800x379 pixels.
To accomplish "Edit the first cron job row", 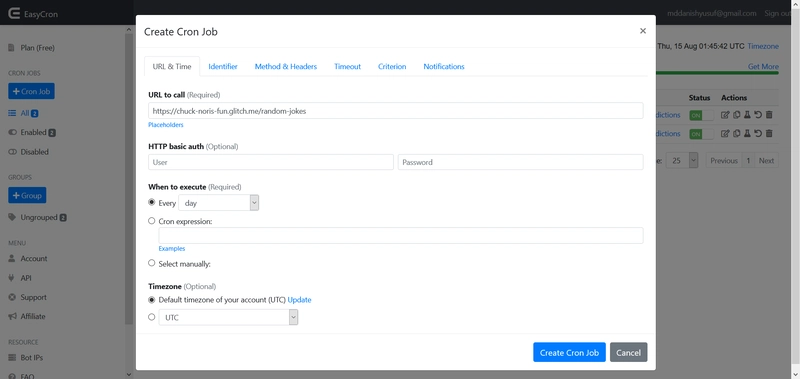I will point(724,115).
